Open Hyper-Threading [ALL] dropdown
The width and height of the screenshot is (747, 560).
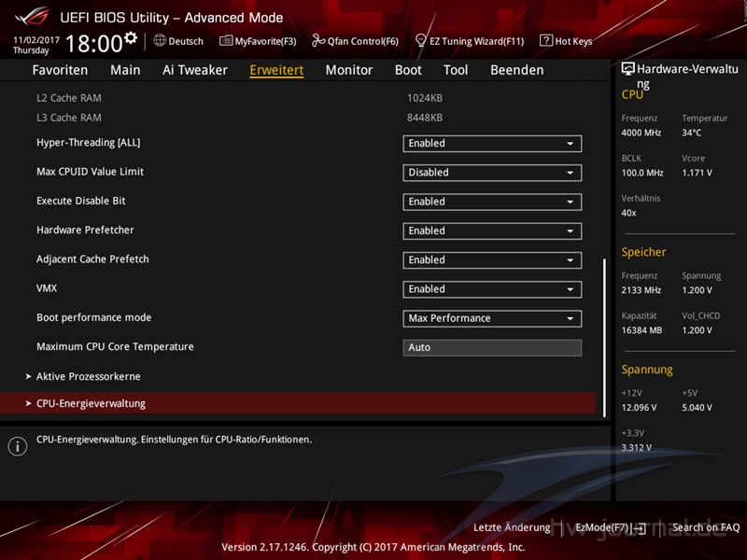tap(492, 144)
